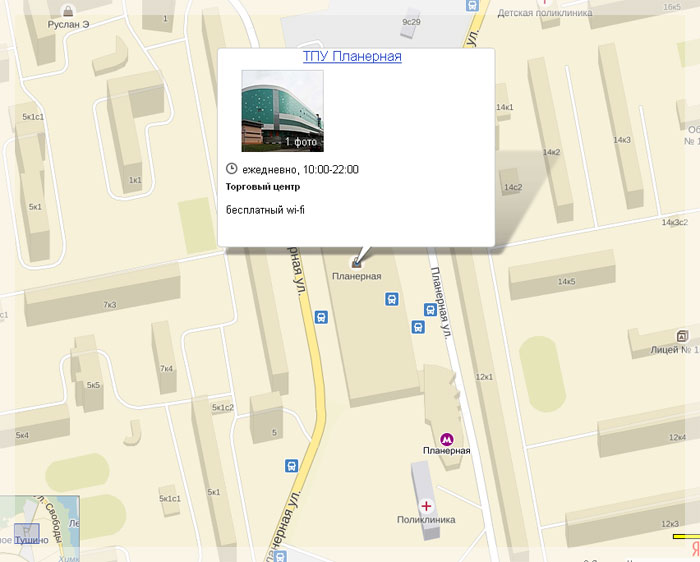Viewport: 700px width, 562px height.
Task: Select building 5к5 on the map
Action: pyautogui.click(x=93, y=384)
